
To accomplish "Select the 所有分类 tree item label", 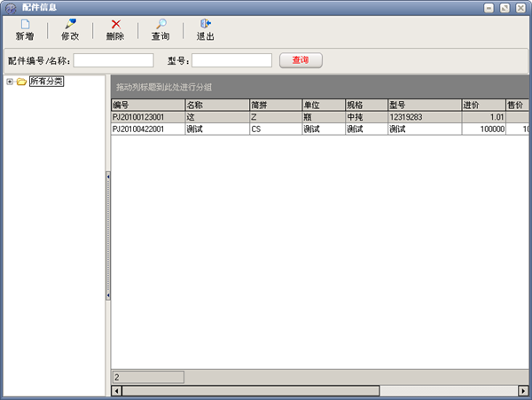I will 46,82.
